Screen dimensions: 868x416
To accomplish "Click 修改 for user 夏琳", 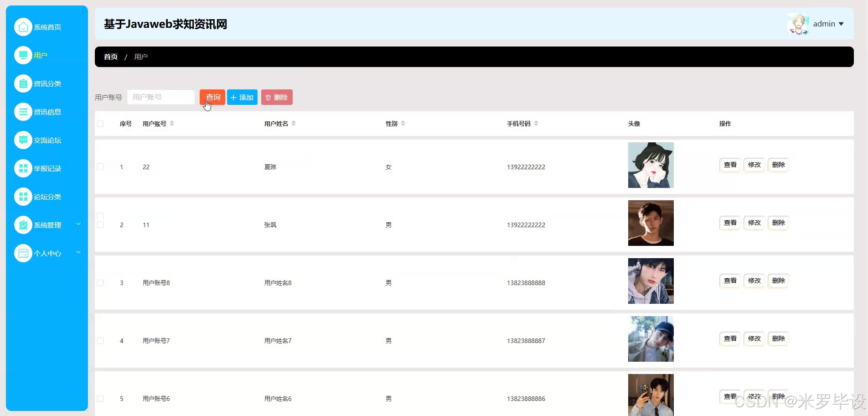I will pyautogui.click(x=754, y=165).
